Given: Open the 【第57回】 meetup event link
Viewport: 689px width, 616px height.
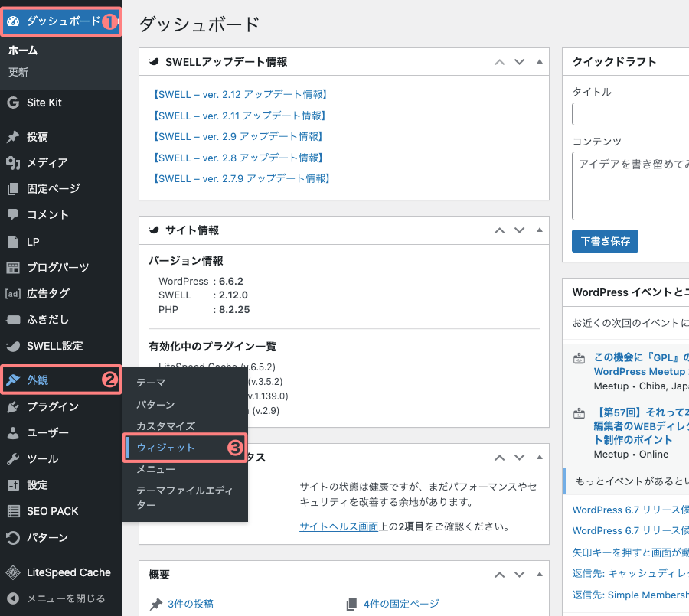Looking at the screenshot, I should (641, 425).
